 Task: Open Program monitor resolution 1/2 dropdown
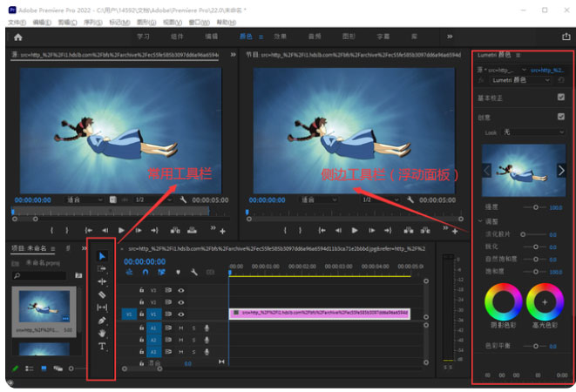(x=381, y=199)
